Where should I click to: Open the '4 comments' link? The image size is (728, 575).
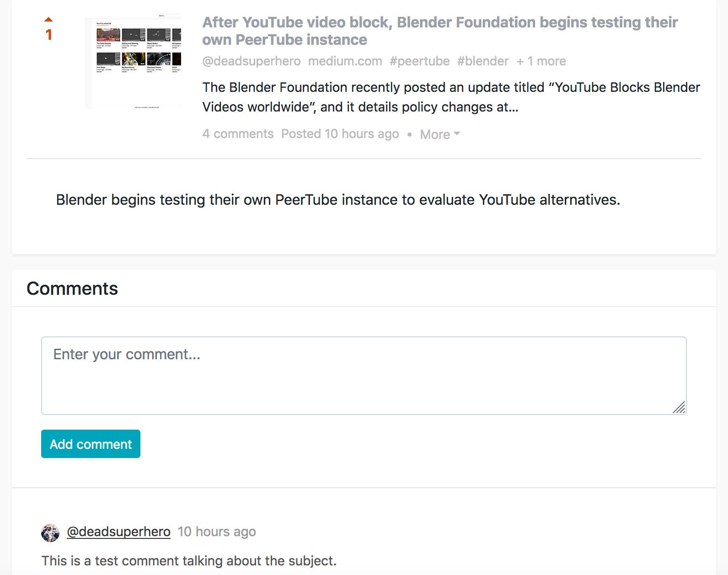[238, 134]
